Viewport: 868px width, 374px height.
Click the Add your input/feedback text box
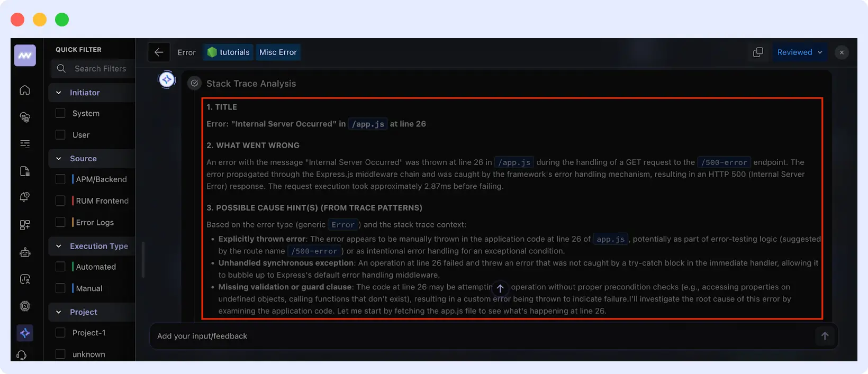[x=476, y=336]
